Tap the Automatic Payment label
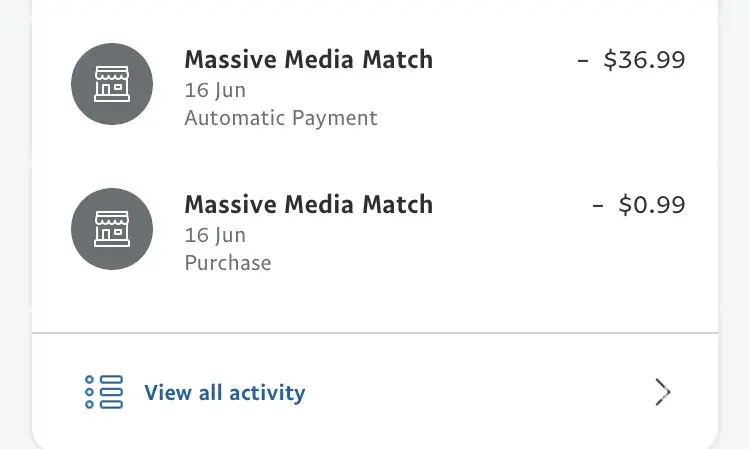The width and height of the screenshot is (750, 449). [281, 118]
